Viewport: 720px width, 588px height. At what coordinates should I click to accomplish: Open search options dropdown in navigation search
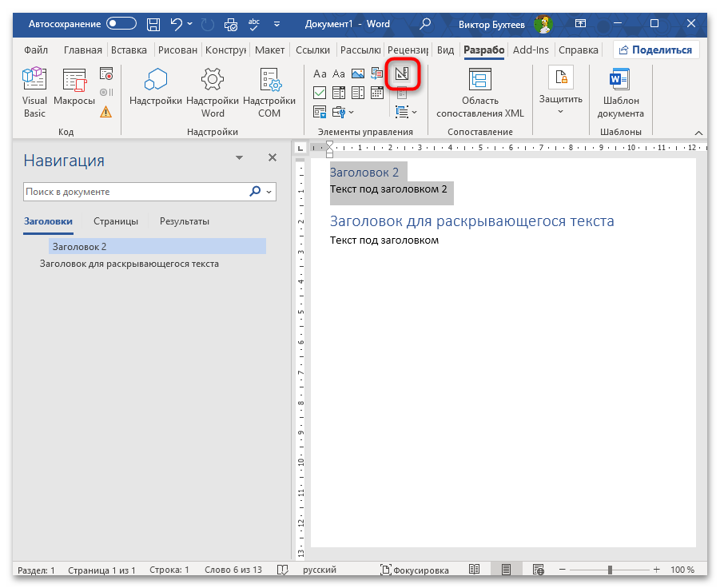click(x=269, y=193)
